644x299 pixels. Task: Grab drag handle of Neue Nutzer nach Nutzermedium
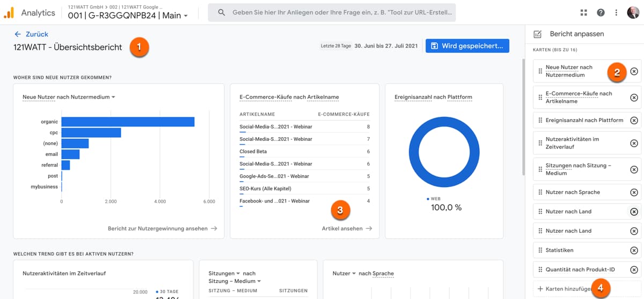pyautogui.click(x=540, y=71)
